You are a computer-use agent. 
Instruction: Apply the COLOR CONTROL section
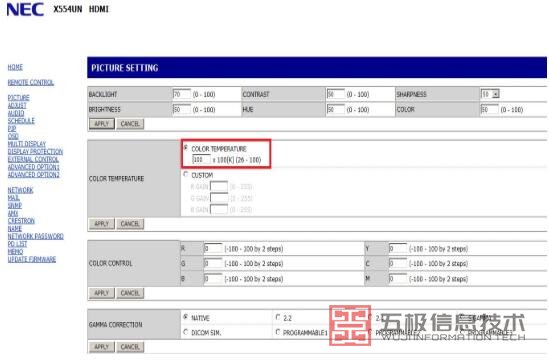(x=102, y=293)
